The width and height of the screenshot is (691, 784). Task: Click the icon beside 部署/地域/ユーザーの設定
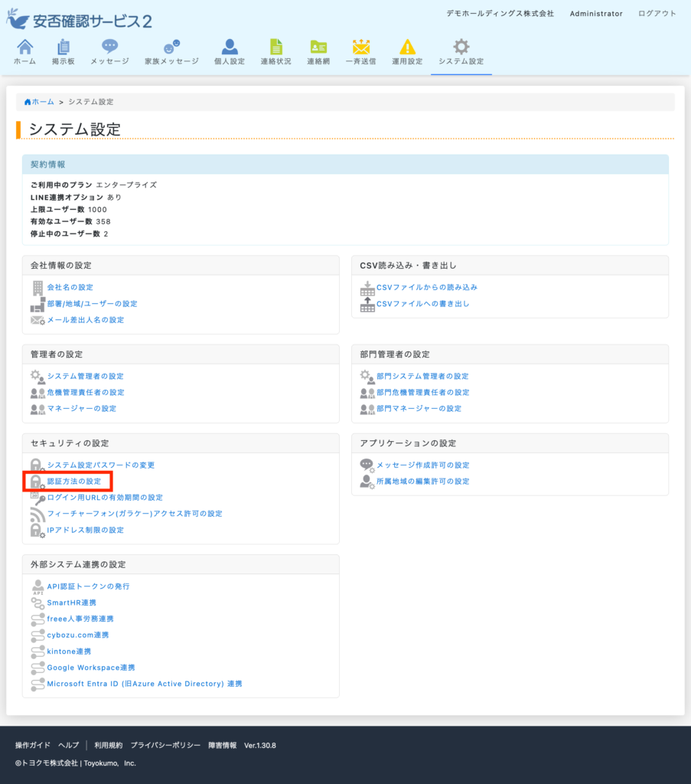click(37, 305)
